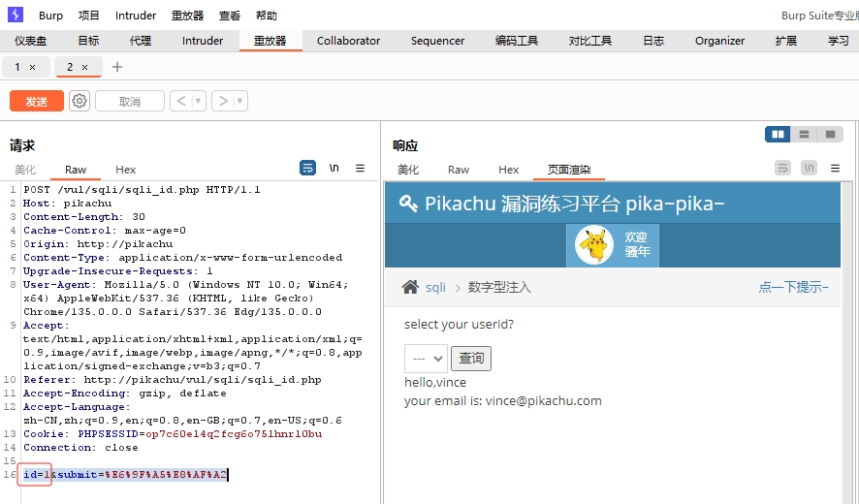Go back to previous request arrow
The width and height of the screenshot is (859, 504).
click(181, 101)
